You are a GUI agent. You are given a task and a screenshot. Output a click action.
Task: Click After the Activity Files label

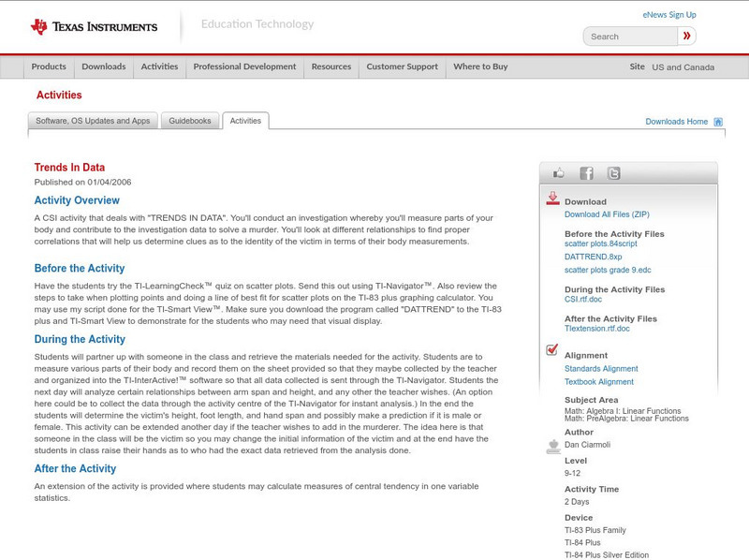[x=611, y=318]
